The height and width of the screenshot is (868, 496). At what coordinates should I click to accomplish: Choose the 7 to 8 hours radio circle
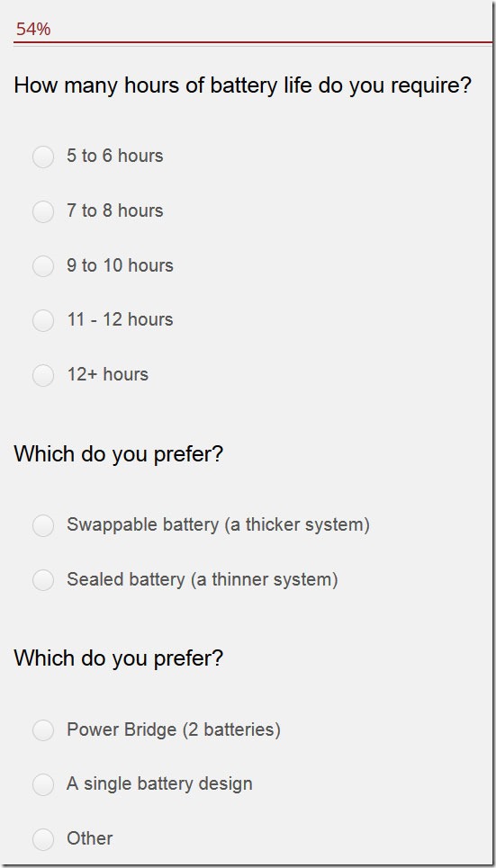coord(43,211)
